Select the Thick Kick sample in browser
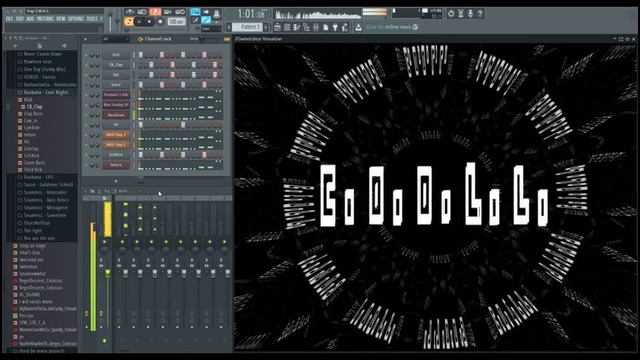The height and width of the screenshot is (360, 640). tap(33, 170)
